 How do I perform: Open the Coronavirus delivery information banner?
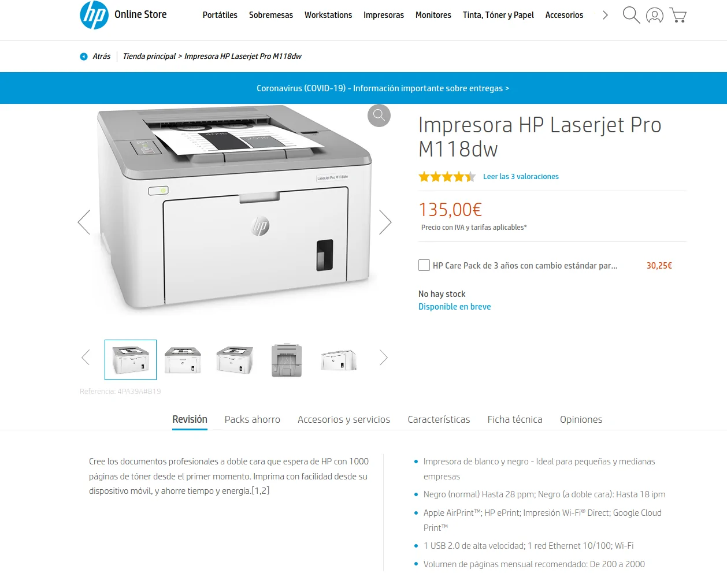point(383,88)
